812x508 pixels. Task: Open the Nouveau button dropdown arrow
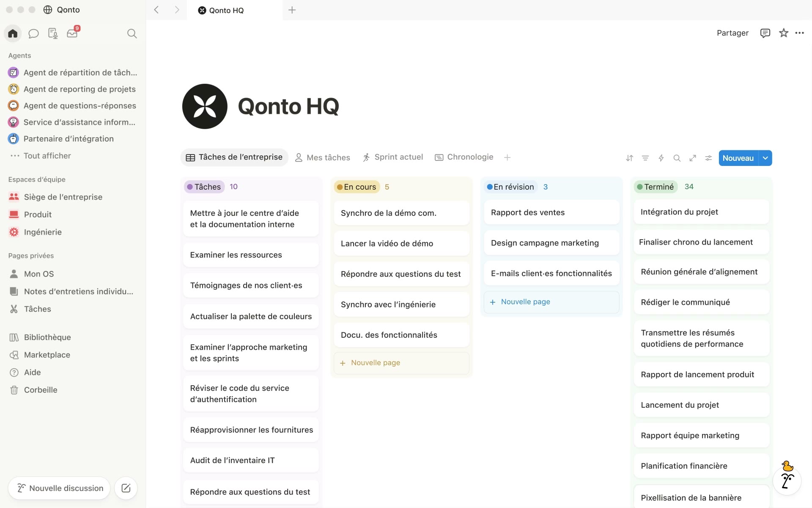coord(765,158)
